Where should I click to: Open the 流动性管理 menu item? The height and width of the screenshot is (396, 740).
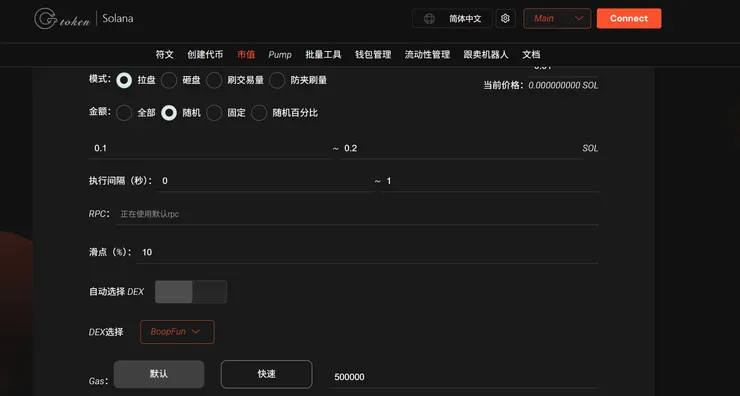pyautogui.click(x=427, y=55)
